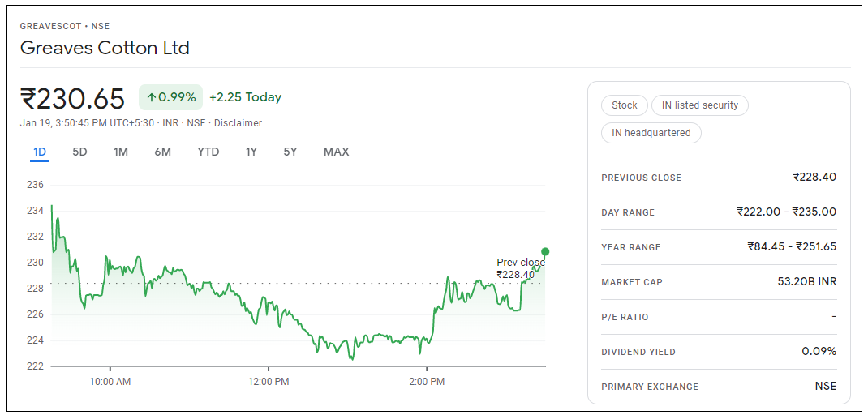Select the MAX range tab

click(x=336, y=152)
